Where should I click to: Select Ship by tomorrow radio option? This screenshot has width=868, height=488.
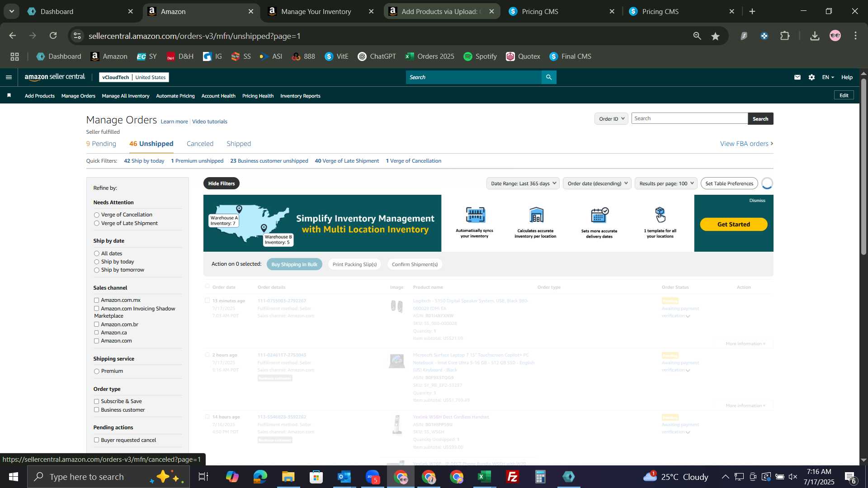tap(97, 270)
